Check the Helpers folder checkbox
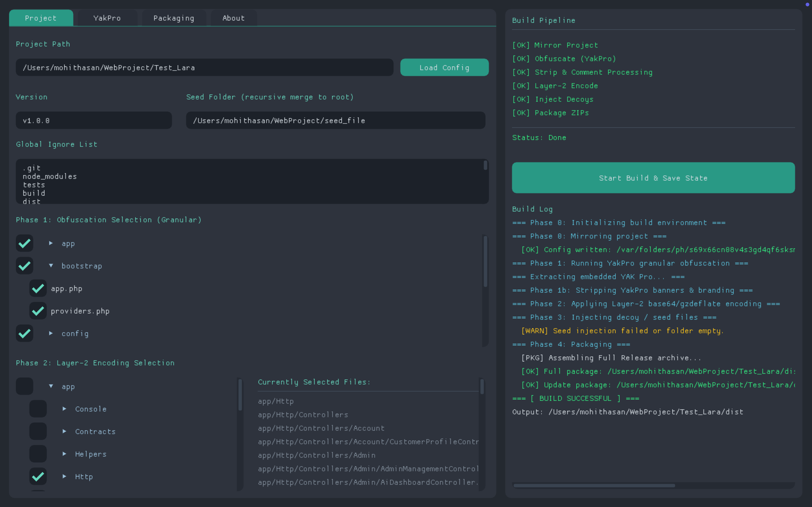812x507 pixels. (x=38, y=454)
